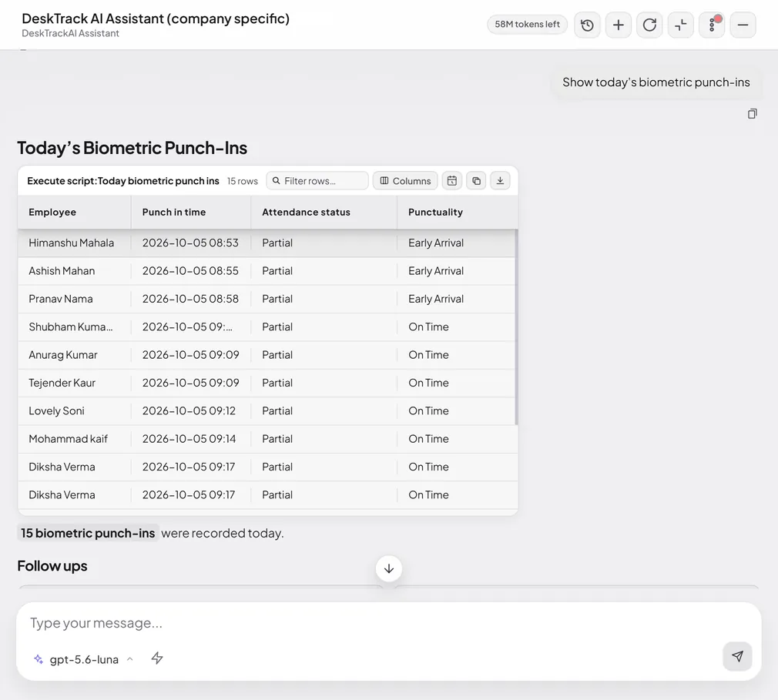
Task: Click Show today's biometric punch-ins message
Action: 656,82
